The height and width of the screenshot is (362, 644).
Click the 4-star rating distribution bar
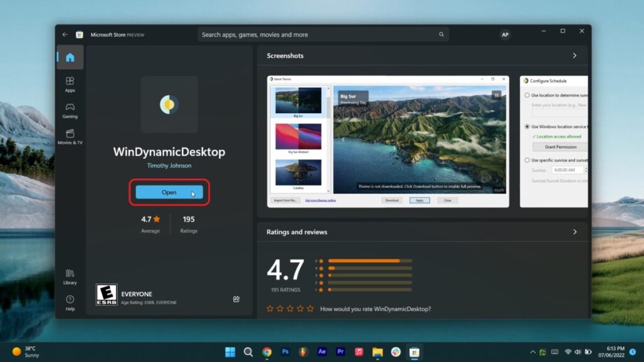coord(370,268)
